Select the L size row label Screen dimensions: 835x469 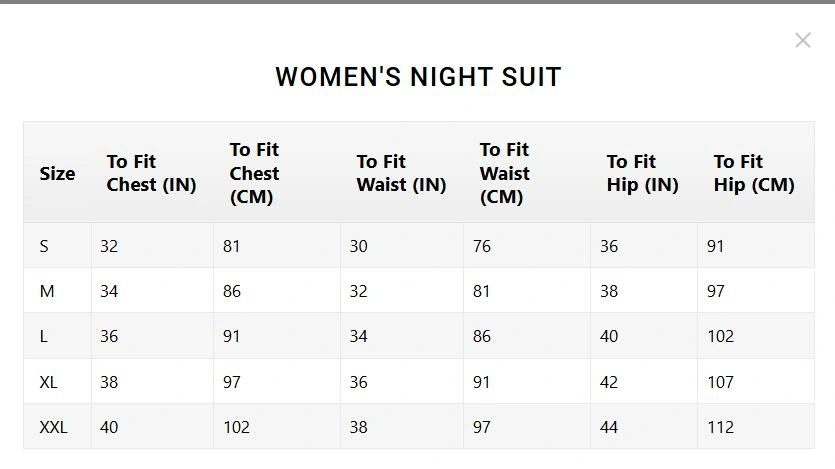click(44, 337)
